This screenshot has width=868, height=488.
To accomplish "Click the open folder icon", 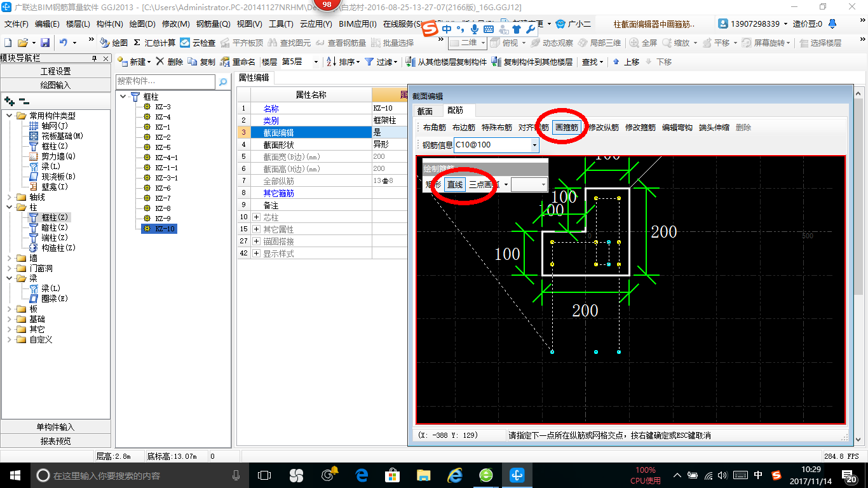I will 22,43.
